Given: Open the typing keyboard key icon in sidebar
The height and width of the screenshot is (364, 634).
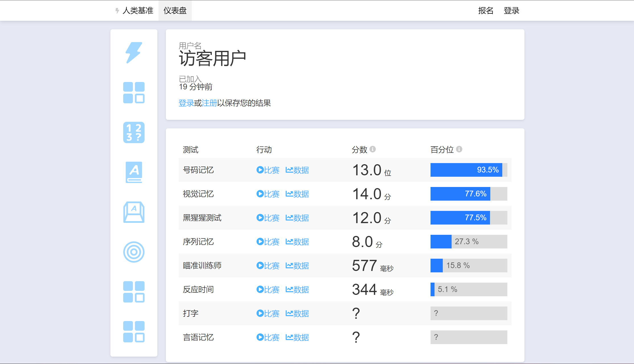Looking at the screenshot, I should click(x=134, y=212).
